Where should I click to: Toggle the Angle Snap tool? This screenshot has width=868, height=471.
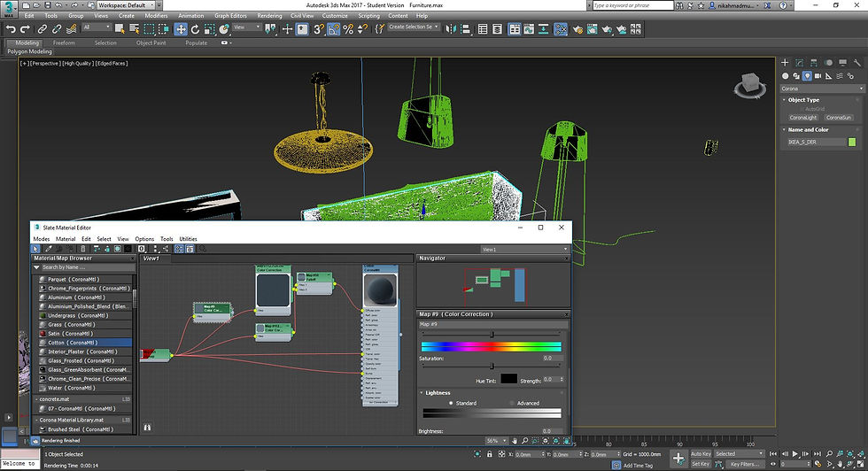(333, 29)
